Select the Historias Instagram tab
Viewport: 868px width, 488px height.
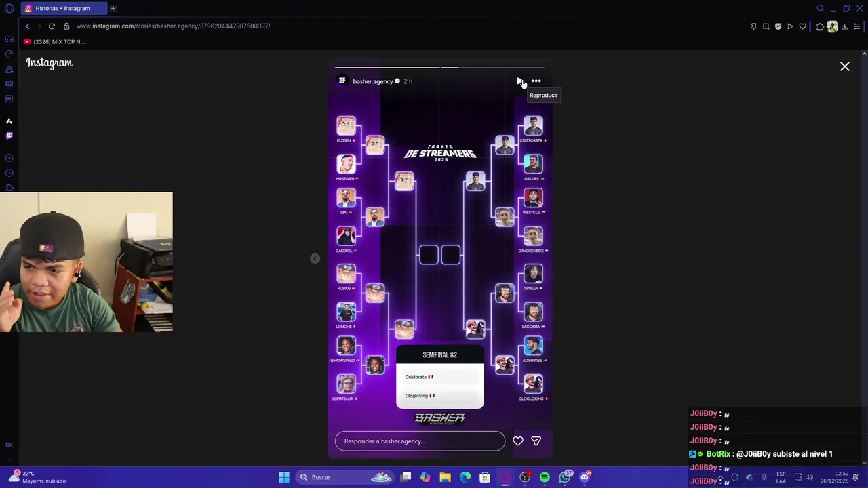point(63,8)
